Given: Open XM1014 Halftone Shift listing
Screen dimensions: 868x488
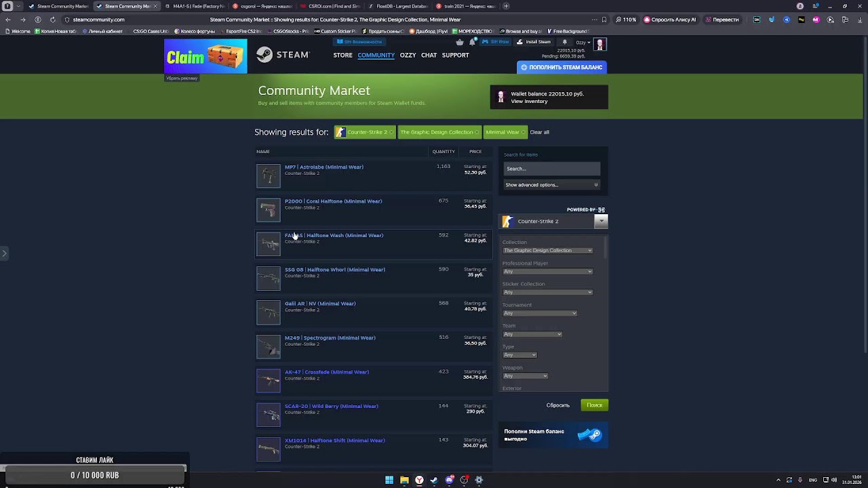Looking at the screenshot, I should (x=335, y=441).
